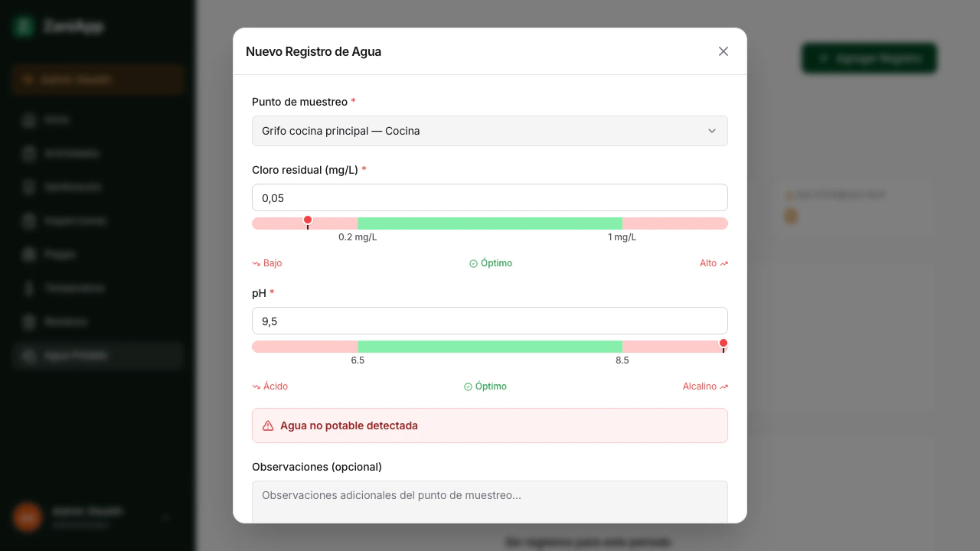The width and height of the screenshot is (980, 551).
Task: Click the check icon beside pH Óptimo
Action: (468, 387)
